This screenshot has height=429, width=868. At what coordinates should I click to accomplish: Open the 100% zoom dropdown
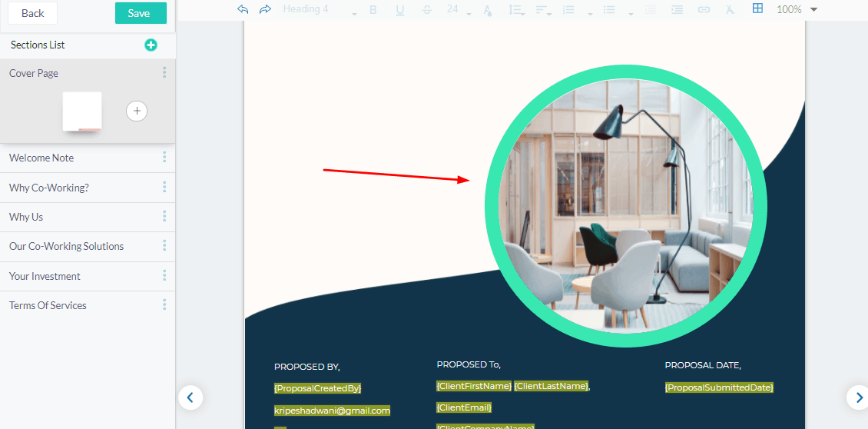tap(797, 9)
